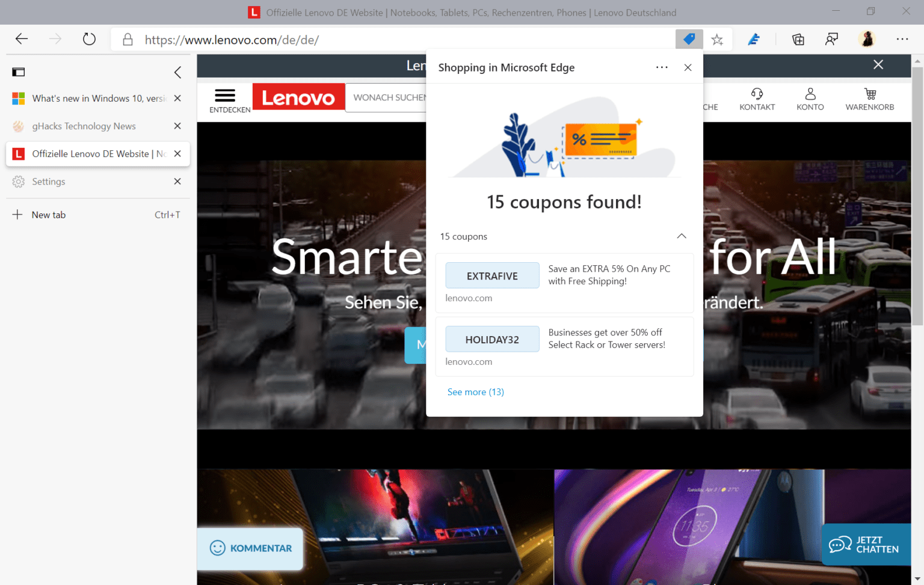Click the Lenovo logo

298,97
